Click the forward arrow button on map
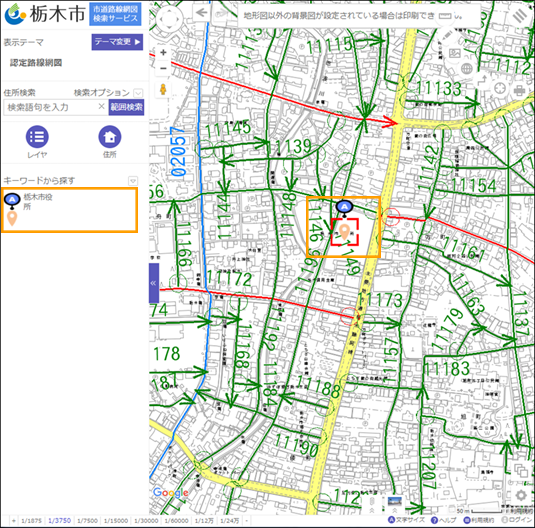Viewport: 535px width, 528px height. click(x=221, y=13)
